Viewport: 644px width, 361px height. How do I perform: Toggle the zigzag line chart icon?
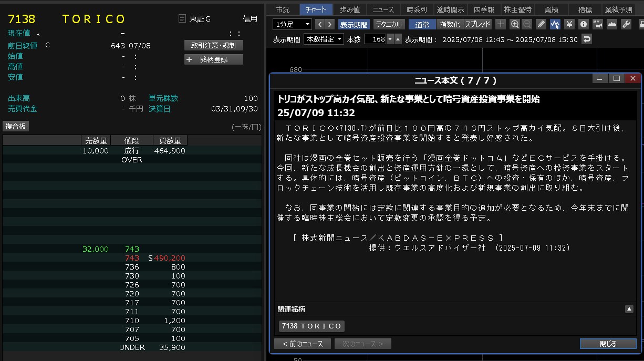(555, 24)
